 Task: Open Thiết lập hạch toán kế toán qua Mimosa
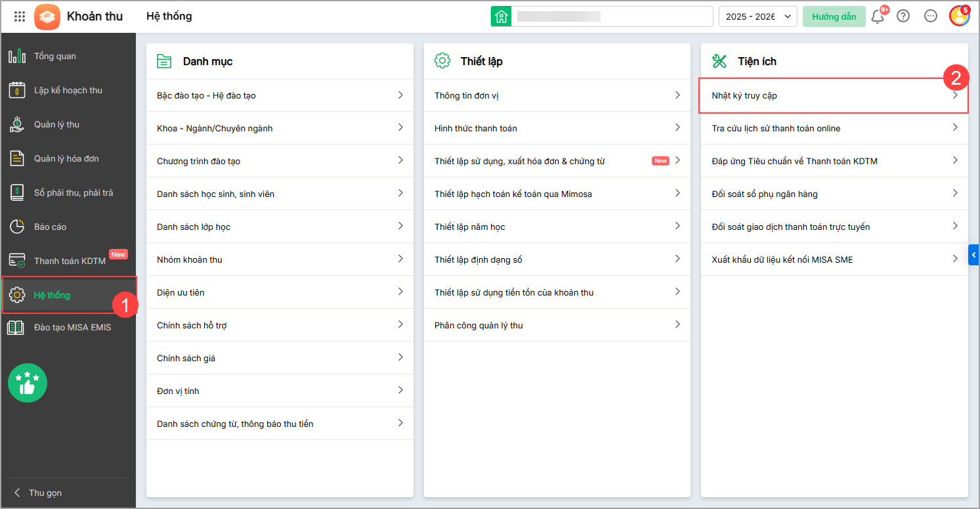coord(557,194)
